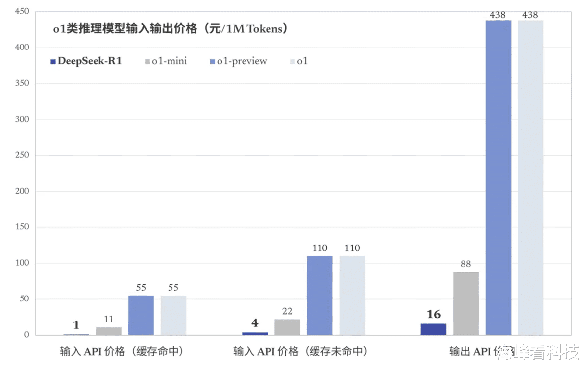This screenshot has width=588, height=371.
Task: Select the DeepSeek-R1 bar valued 4
Action: [255, 334]
